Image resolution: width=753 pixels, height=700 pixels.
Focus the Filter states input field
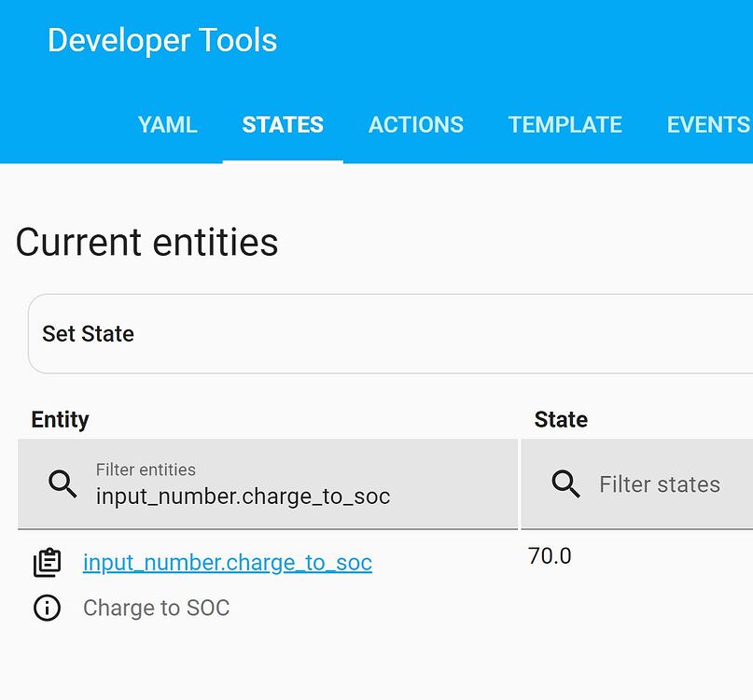(x=660, y=484)
